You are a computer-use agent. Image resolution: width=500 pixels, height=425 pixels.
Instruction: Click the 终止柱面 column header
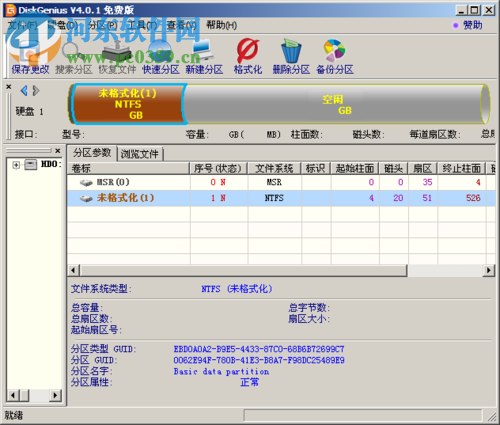[x=462, y=168]
